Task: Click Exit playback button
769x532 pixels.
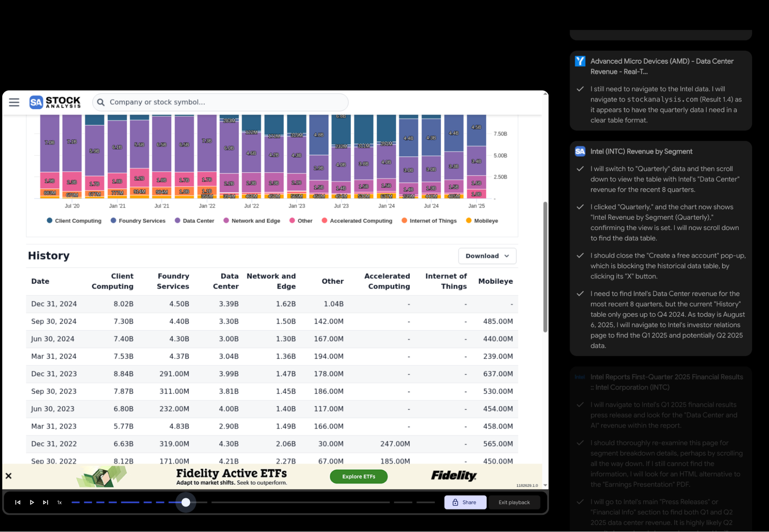Action: [x=514, y=502]
